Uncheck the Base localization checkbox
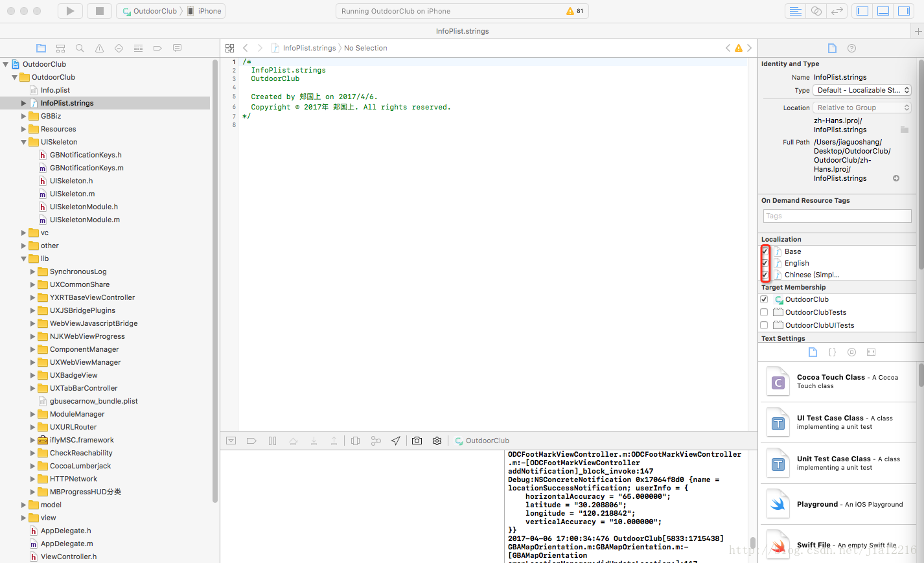This screenshot has width=924, height=563. coord(765,251)
